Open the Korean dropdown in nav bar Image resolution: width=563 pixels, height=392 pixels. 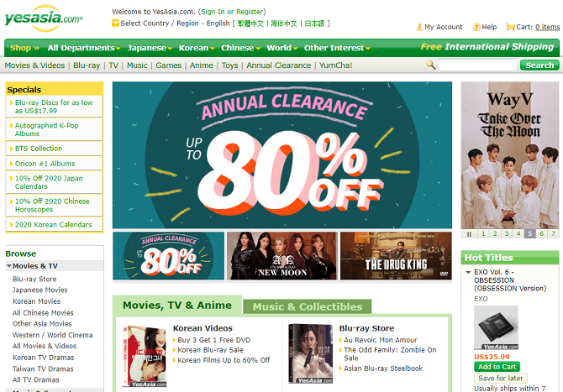coord(197,48)
